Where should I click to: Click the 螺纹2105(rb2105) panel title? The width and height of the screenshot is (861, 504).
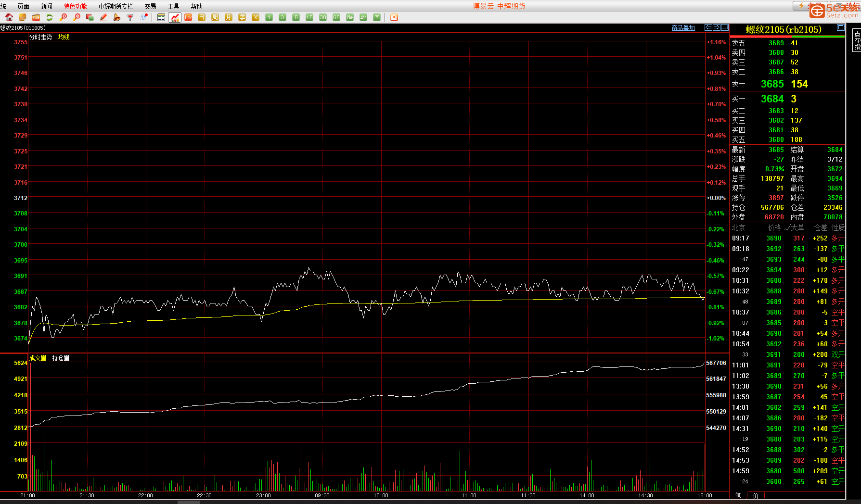(784, 29)
